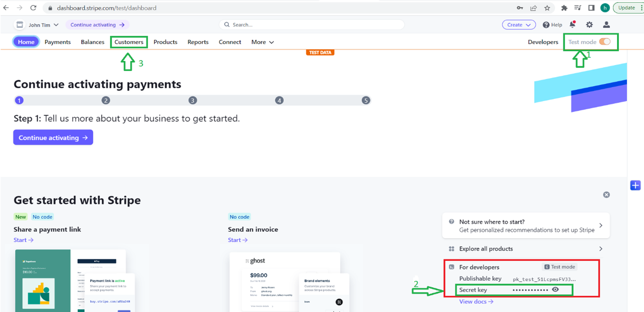Image resolution: width=644 pixels, height=312 pixels.
Task: Reload the page with the refresh icon
Action: [x=33, y=8]
